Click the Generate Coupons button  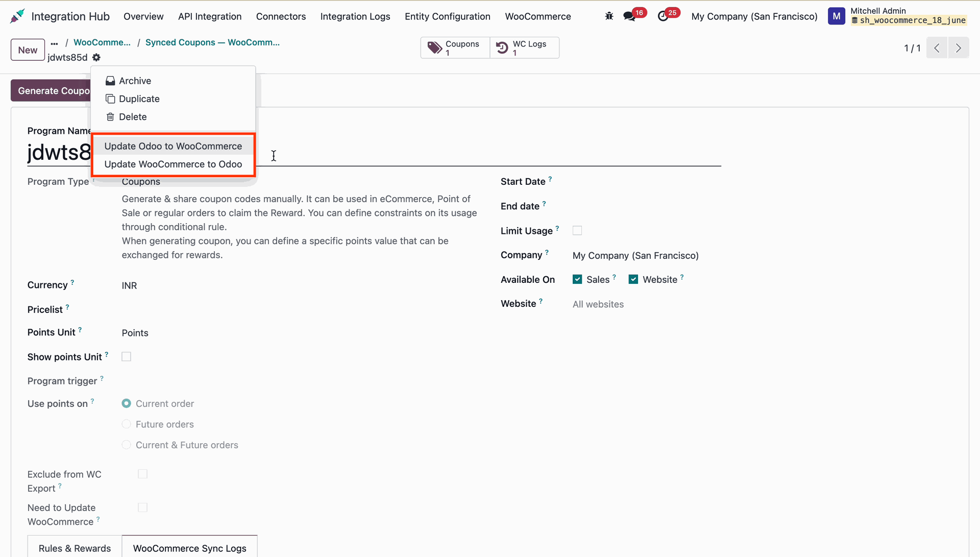(51, 91)
